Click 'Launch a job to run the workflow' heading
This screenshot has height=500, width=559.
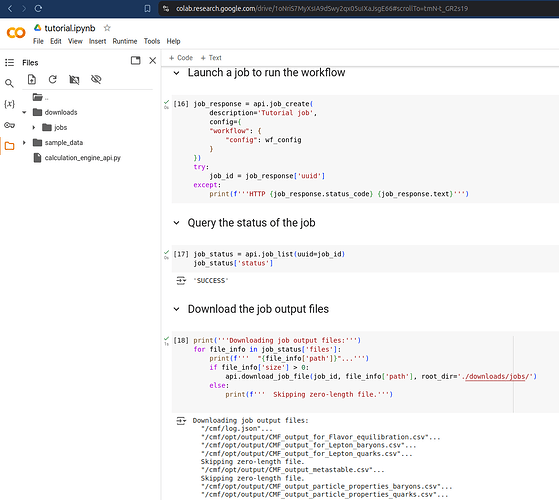click(x=266, y=73)
